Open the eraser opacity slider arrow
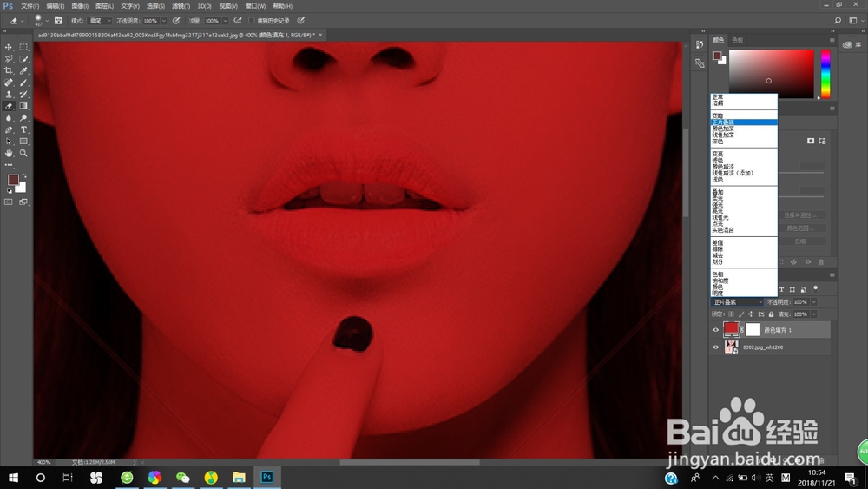The image size is (868, 489). tap(164, 21)
